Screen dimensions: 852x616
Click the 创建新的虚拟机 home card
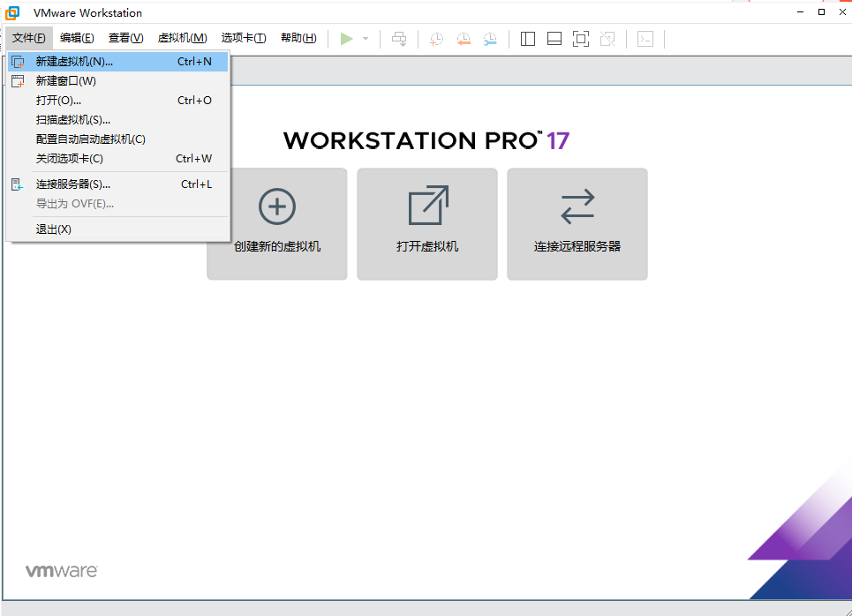277,224
